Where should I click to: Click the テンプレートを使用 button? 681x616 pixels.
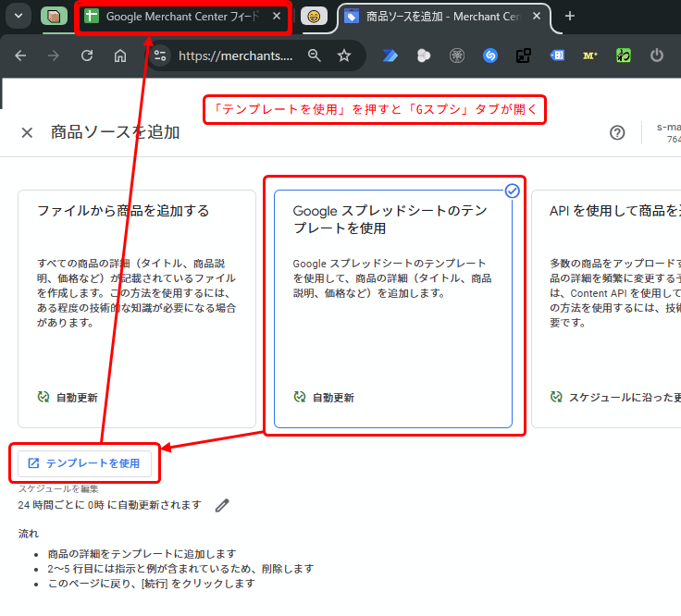[84, 463]
